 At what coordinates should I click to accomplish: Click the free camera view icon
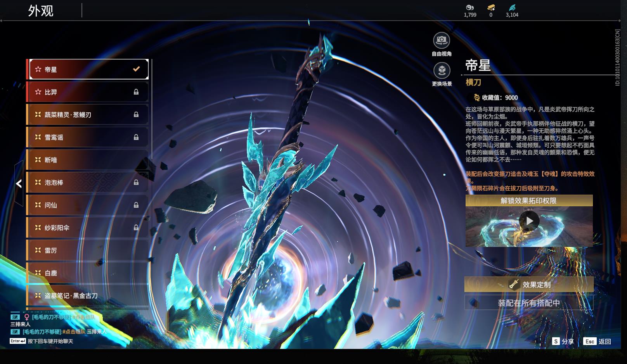point(441,40)
